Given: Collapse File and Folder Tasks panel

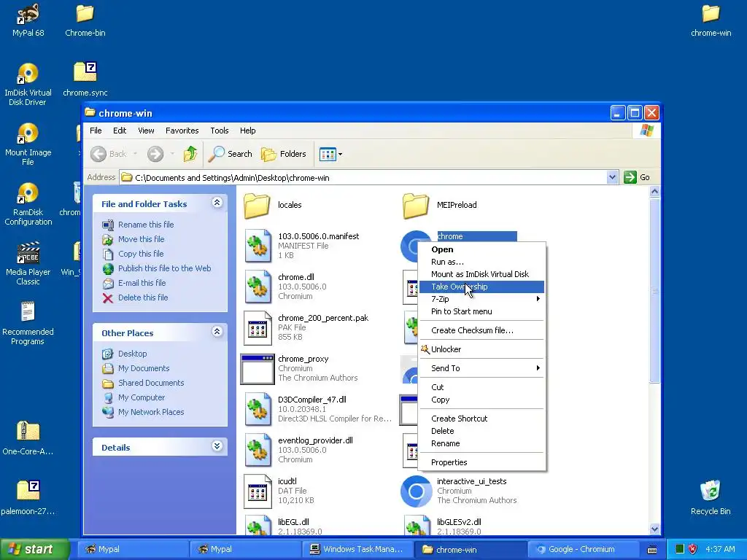Looking at the screenshot, I should coord(217,203).
